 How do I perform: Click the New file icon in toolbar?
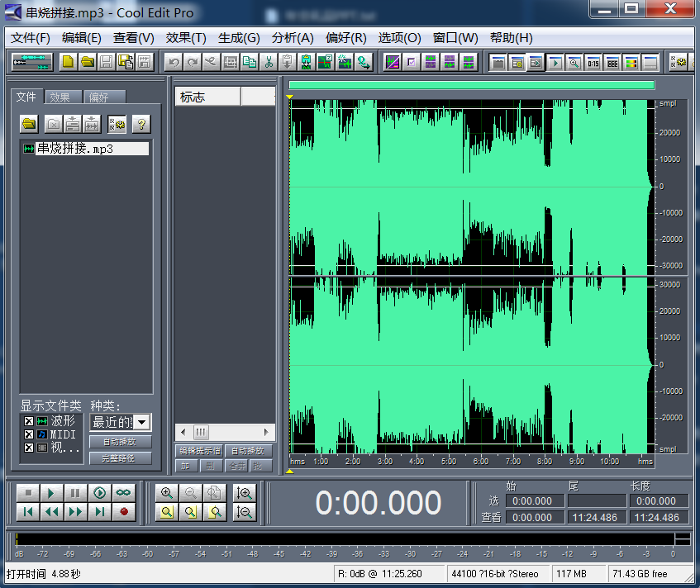(68, 62)
